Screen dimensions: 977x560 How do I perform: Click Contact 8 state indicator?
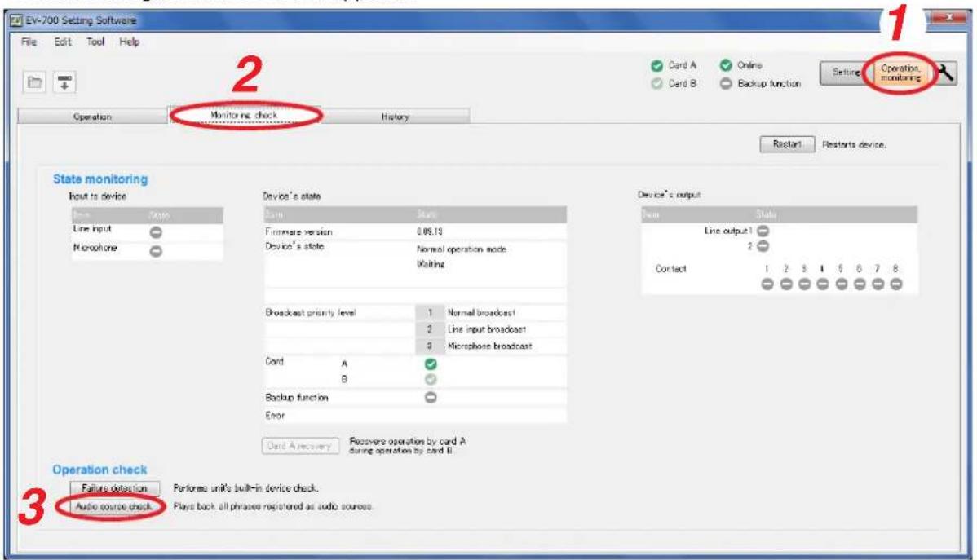coord(896,284)
